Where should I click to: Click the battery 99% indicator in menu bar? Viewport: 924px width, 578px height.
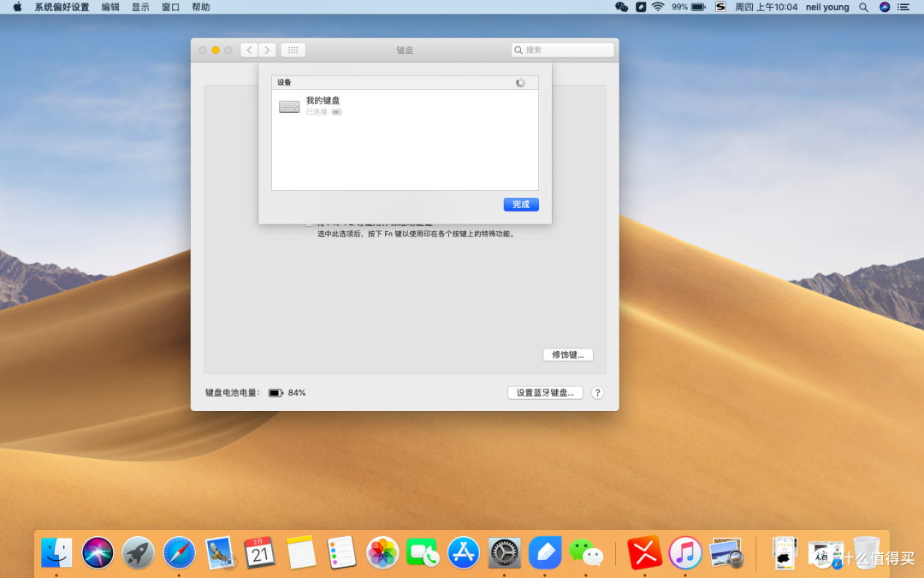tap(688, 7)
